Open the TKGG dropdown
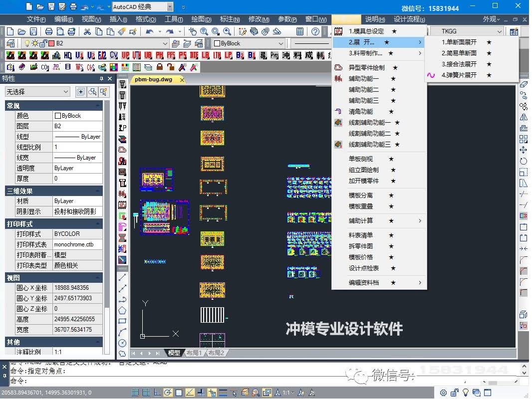 [x=499, y=31]
